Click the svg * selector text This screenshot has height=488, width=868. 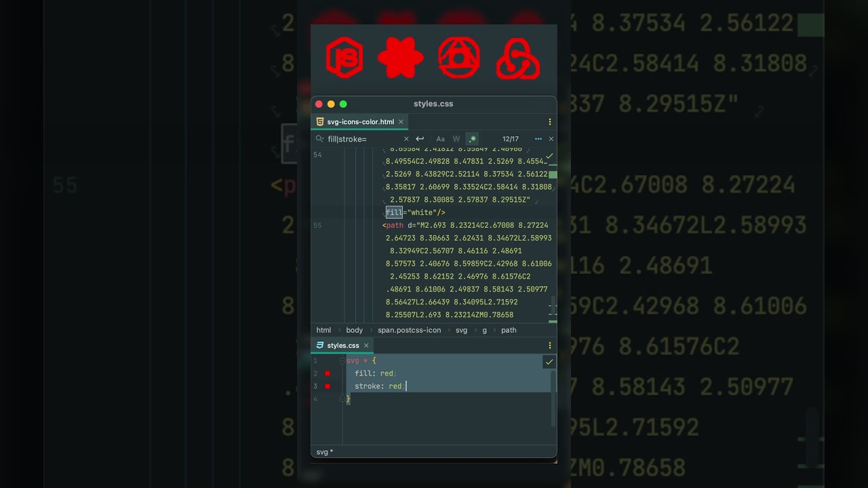[357, 361]
